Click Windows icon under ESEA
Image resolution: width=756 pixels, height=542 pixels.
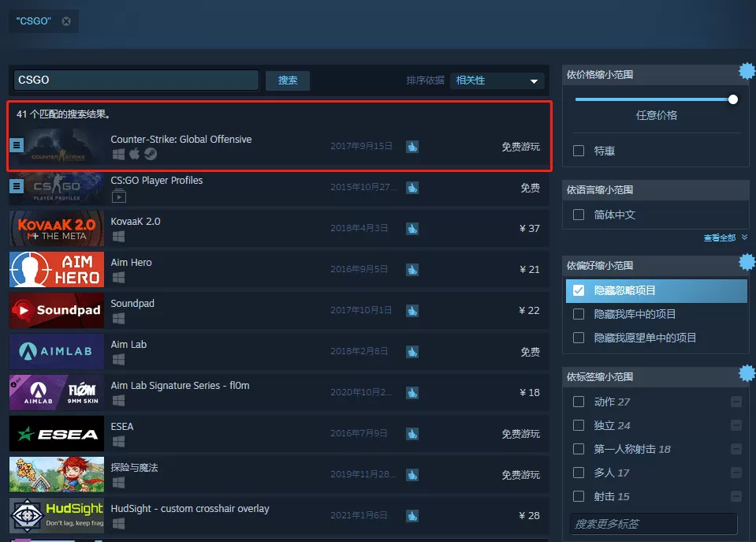118,442
